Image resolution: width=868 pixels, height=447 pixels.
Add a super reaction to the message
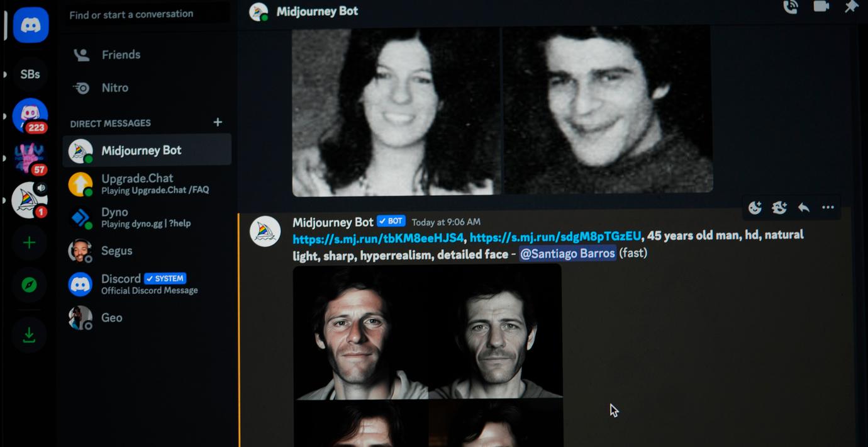pos(779,208)
